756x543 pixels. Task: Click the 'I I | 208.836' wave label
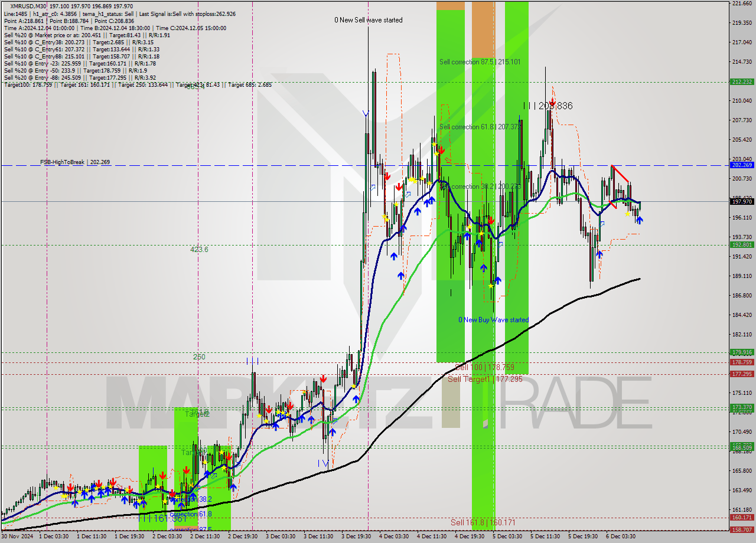coord(548,106)
